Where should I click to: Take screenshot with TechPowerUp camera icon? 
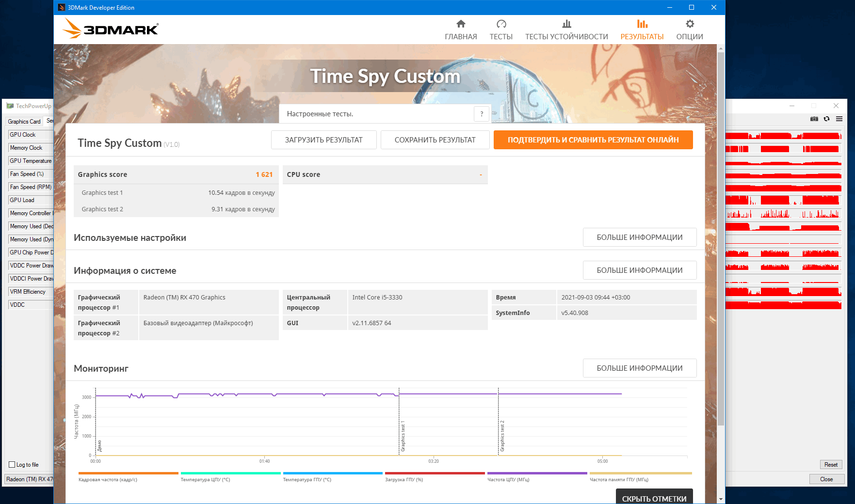pos(814,119)
